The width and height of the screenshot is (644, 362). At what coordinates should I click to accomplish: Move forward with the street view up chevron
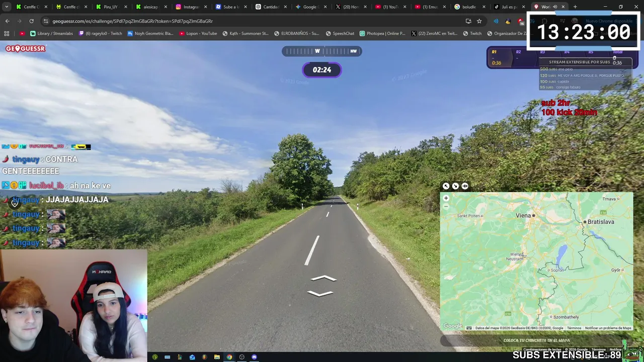pos(324,278)
